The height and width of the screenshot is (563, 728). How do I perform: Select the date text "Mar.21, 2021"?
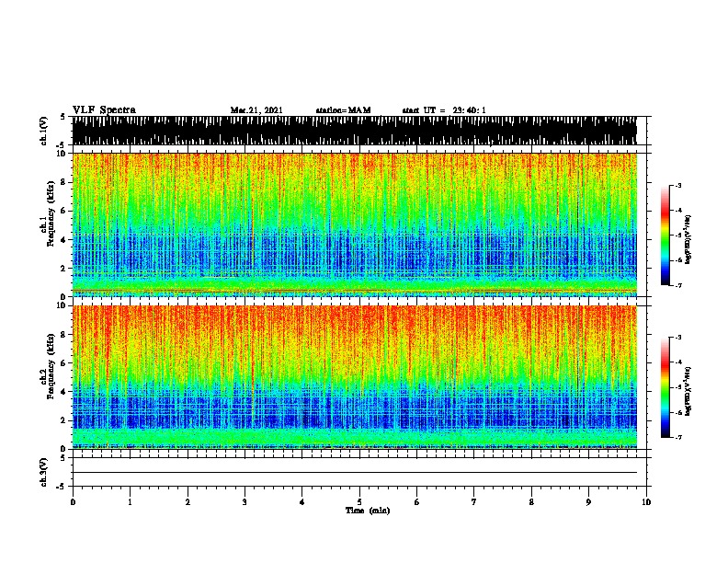[x=256, y=110]
